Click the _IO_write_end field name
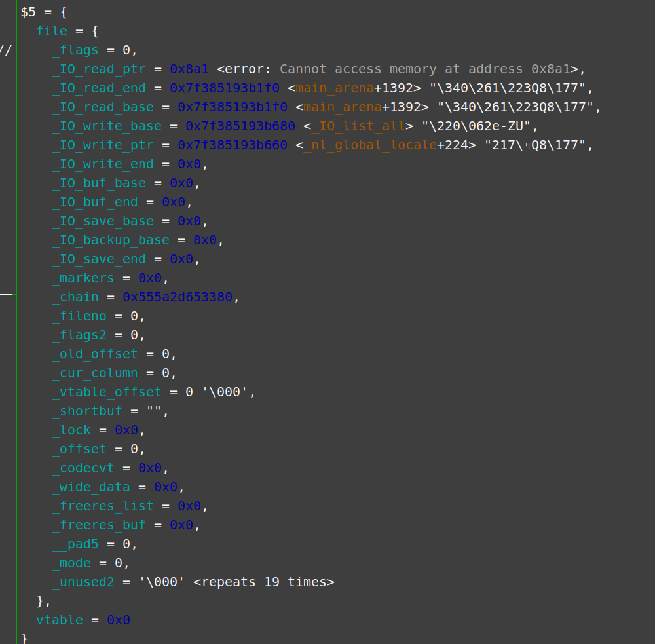The image size is (655, 644). point(103,164)
